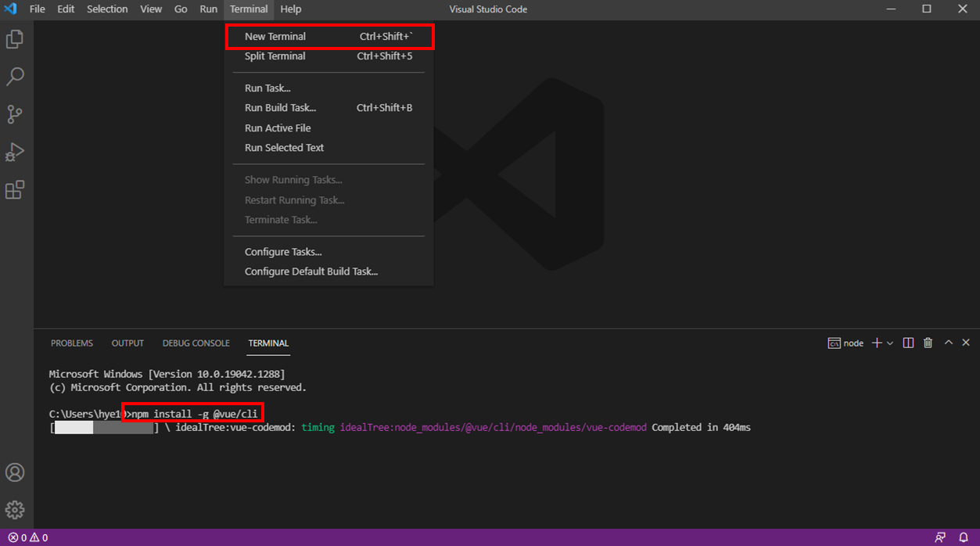980x546 pixels.
Task: Click the plus icon to add terminal
Action: pos(877,343)
